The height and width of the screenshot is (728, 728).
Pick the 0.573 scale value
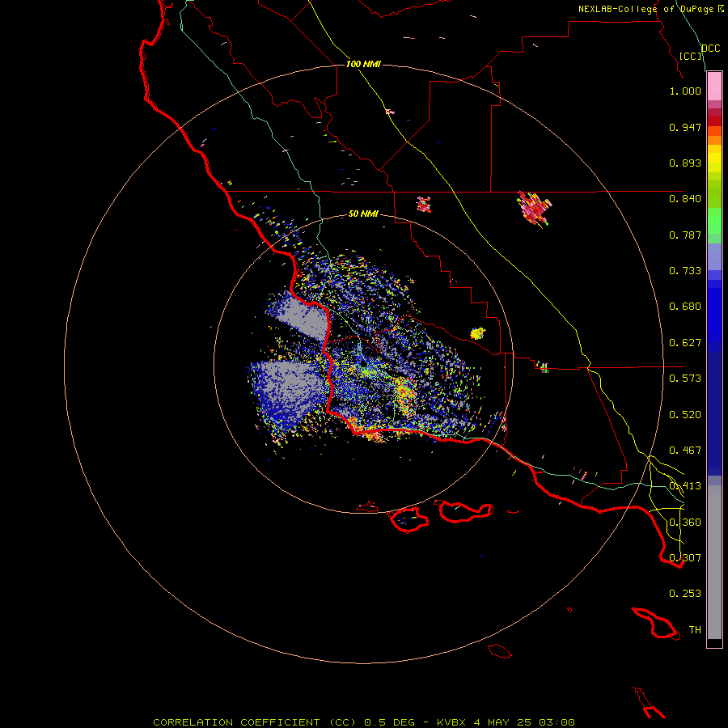point(685,379)
